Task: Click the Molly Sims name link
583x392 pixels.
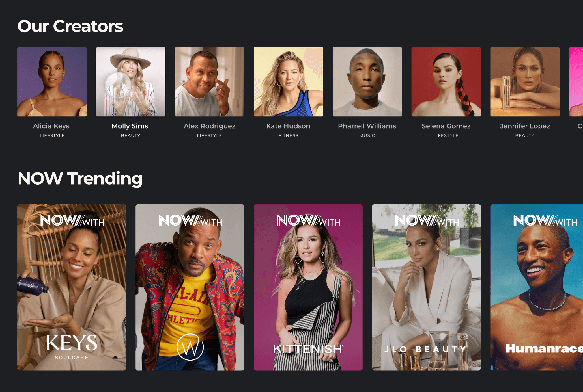Action: 130,126
